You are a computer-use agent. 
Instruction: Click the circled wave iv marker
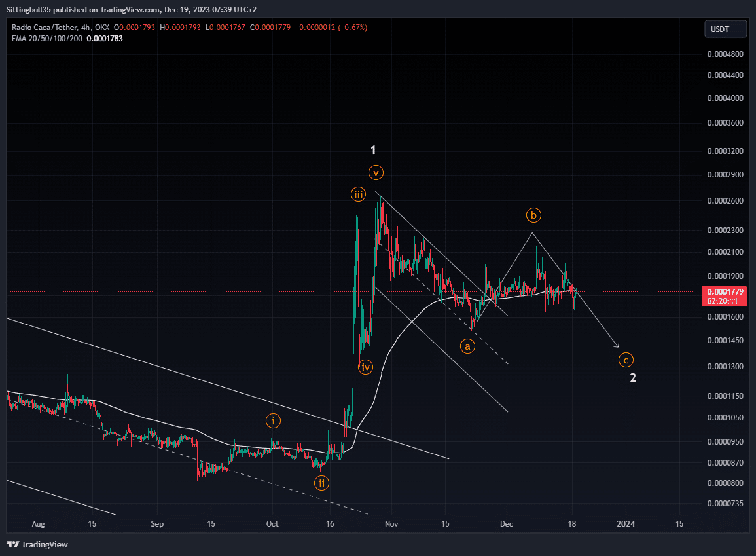(x=365, y=367)
